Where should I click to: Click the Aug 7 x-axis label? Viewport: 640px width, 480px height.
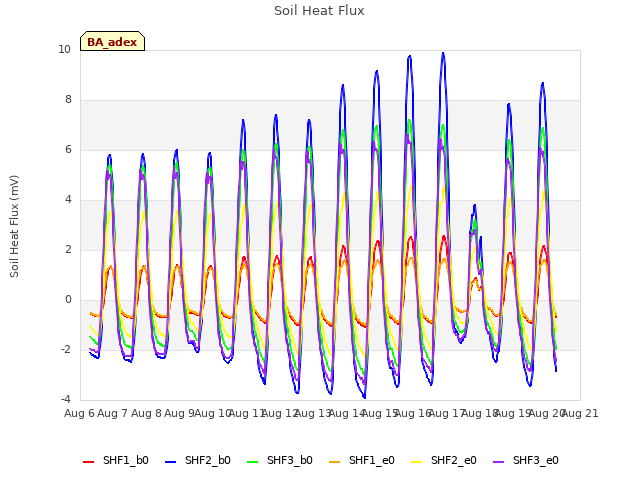point(113,413)
